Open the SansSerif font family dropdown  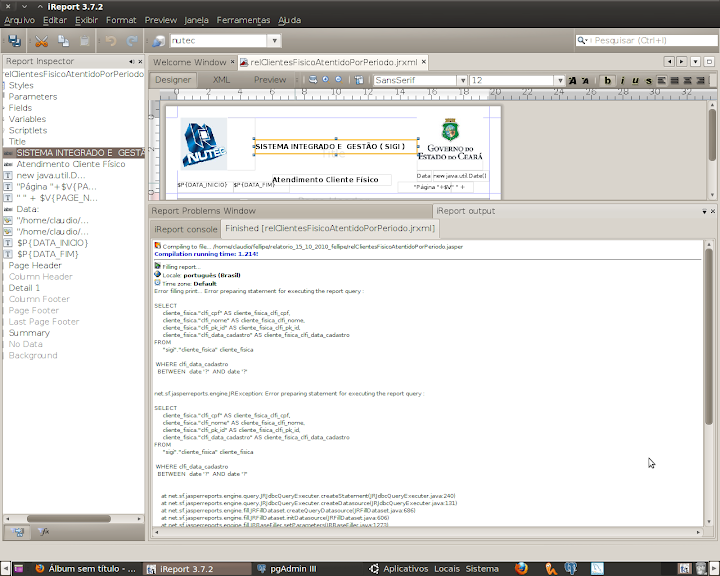tap(462, 80)
